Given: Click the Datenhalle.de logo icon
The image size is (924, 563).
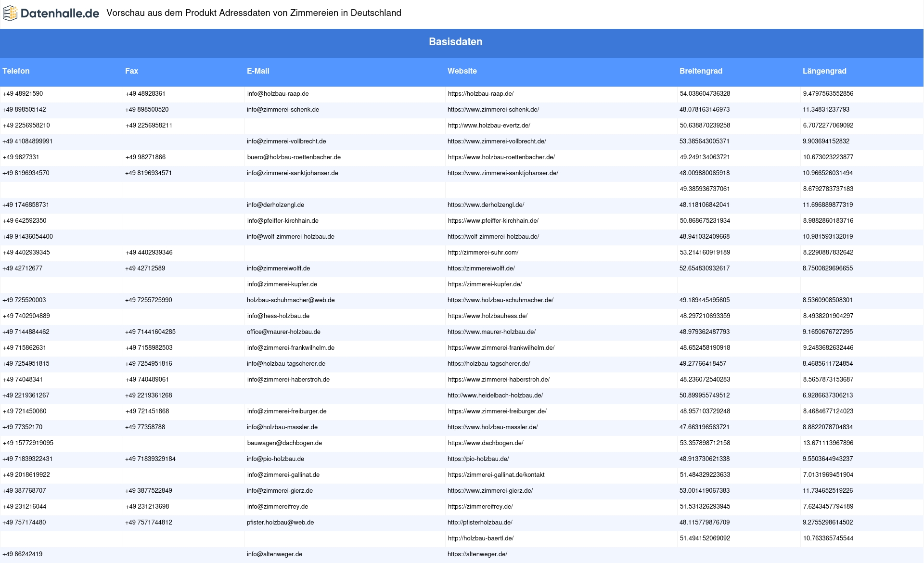Looking at the screenshot, I should coord(10,13).
